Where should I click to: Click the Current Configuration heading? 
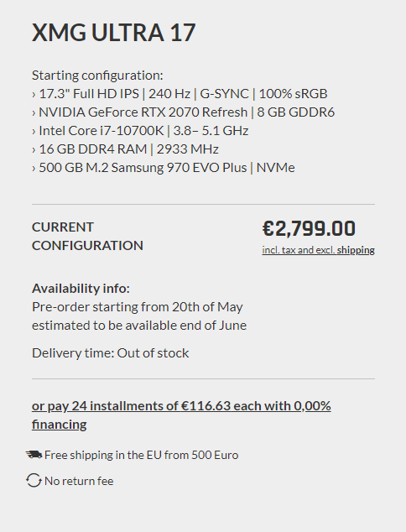87,236
